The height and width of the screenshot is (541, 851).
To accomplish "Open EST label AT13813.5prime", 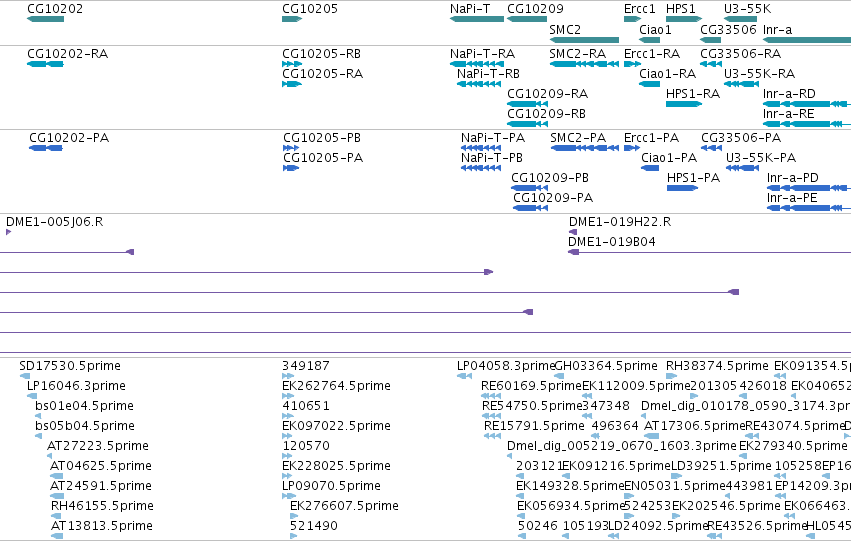I will point(102,526).
